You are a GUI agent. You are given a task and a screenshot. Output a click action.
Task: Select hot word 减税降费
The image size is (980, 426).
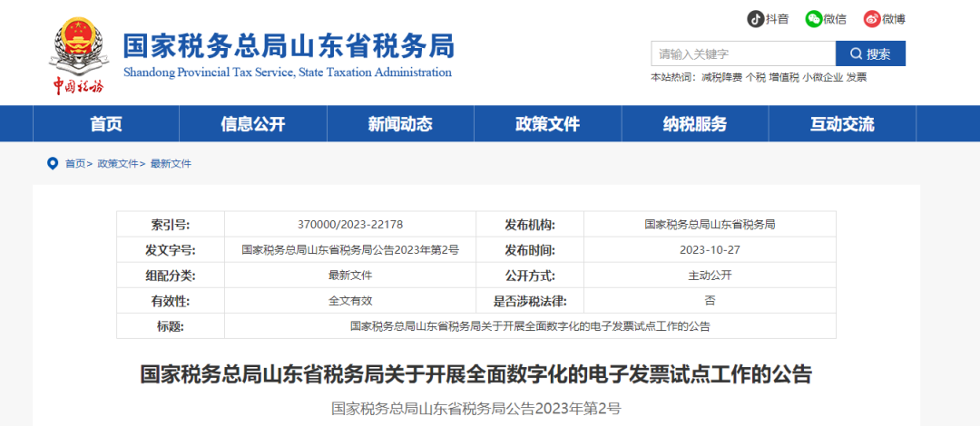(x=722, y=77)
